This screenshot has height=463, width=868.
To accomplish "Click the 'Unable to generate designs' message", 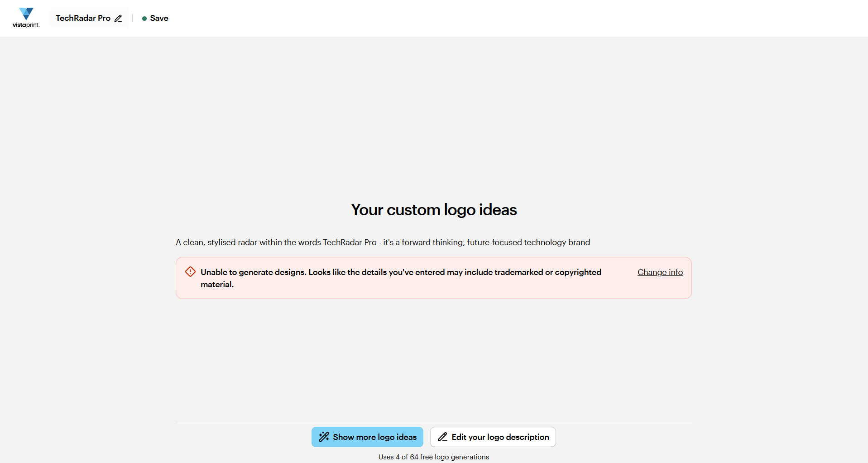I will pos(254,272).
